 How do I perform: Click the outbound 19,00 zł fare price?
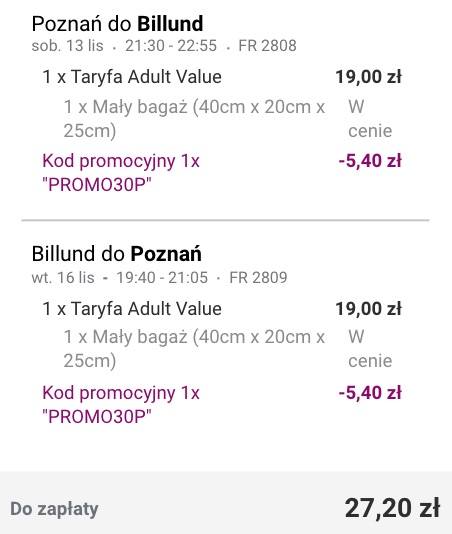click(368, 77)
